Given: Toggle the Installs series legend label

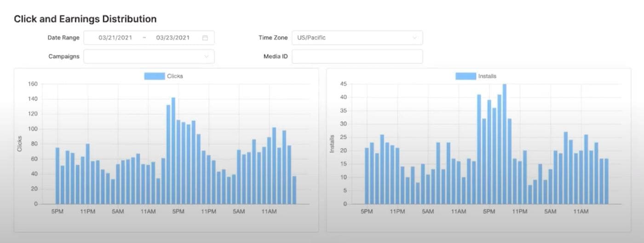Looking at the screenshot, I should pos(487,76).
